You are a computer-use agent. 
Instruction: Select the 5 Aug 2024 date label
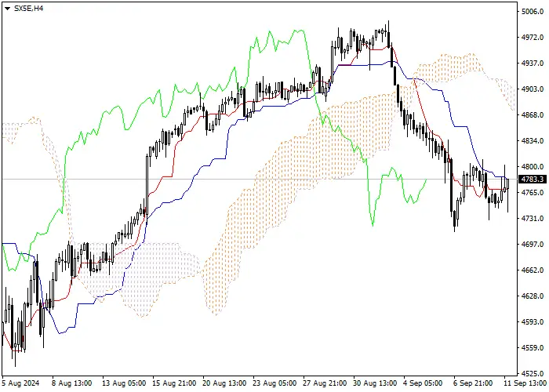tap(20, 383)
